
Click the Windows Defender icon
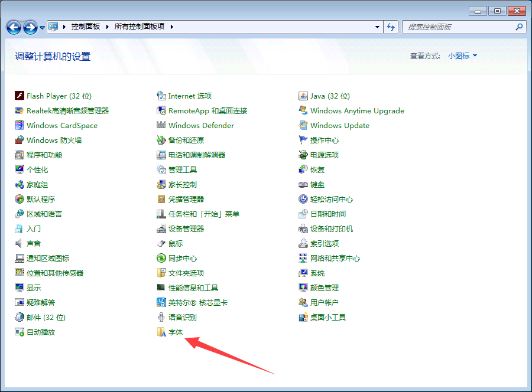(x=161, y=125)
